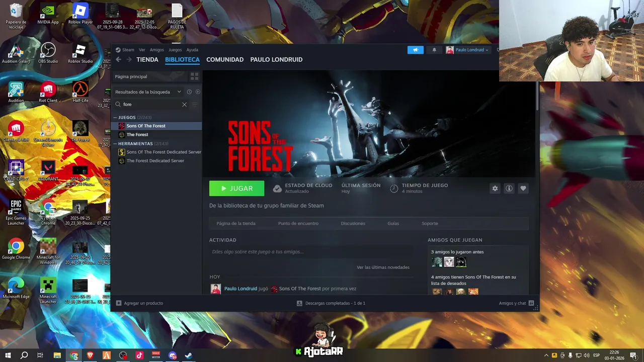The width and height of the screenshot is (644, 362).
Task: Open the volume control in the tray
Action: tap(587, 355)
